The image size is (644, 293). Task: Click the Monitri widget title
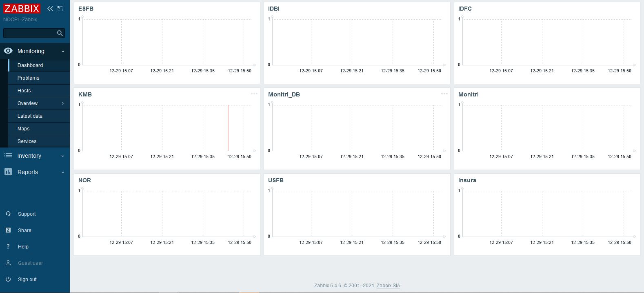click(469, 94)
